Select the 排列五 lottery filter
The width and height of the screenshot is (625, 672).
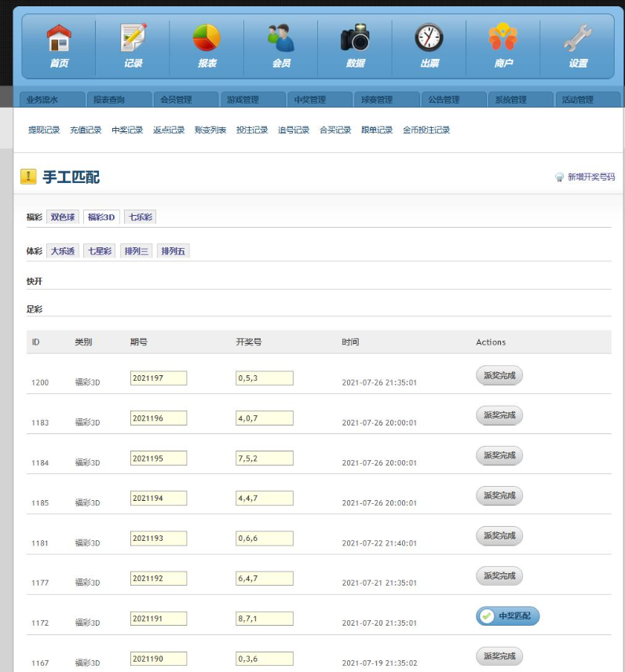click(x=174, y=250)
